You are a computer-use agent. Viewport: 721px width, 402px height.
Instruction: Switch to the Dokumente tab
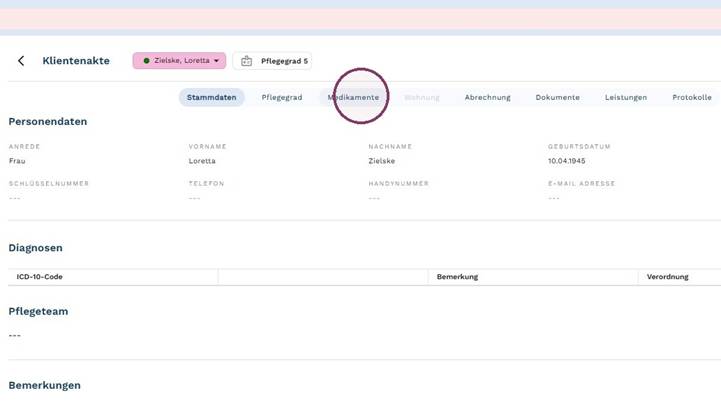click(557, 97)
